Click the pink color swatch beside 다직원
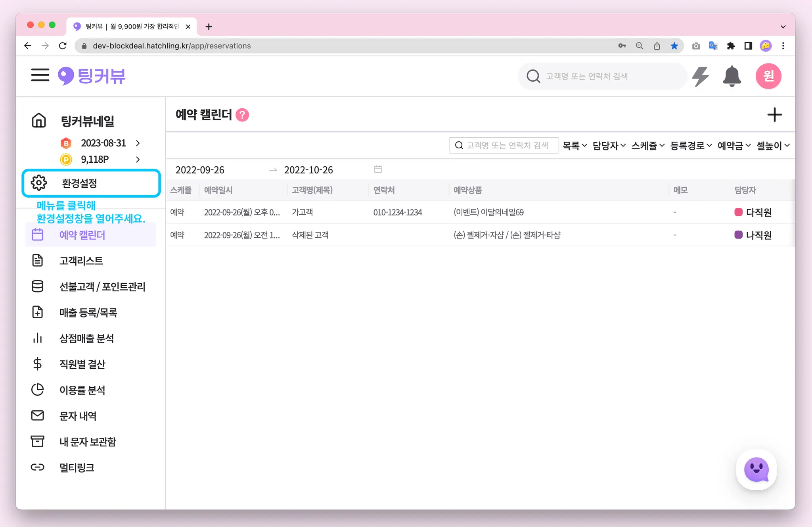The height and width of the screenshot is (527, 812). tap(738, 212)
